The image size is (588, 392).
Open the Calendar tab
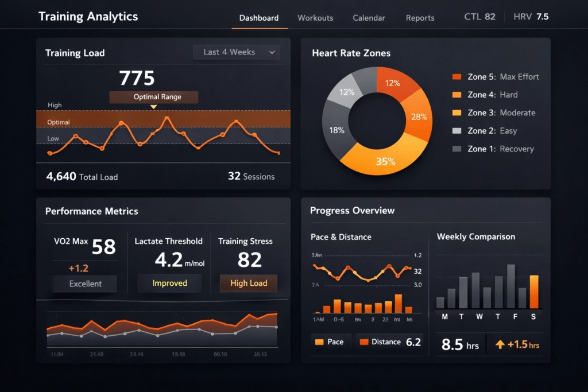click(369, 18)
